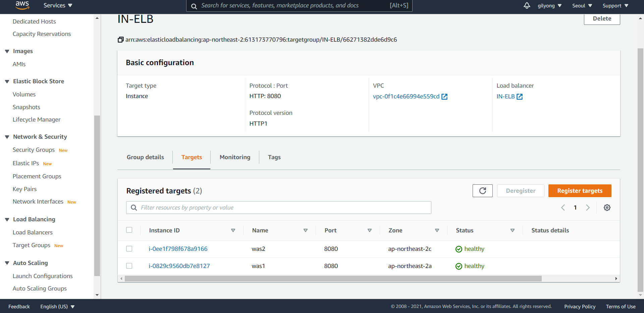Open AMIs in sidebar
644x313 pixels.
point(19,64)
